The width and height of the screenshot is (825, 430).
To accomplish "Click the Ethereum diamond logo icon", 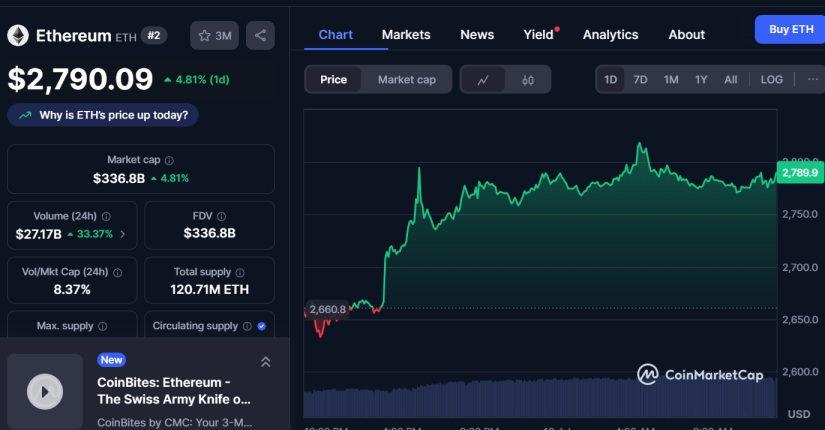I will tap(18, 36).
